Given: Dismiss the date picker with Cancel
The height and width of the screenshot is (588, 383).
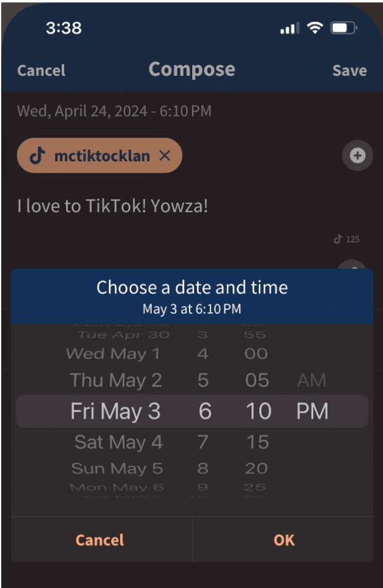Looking at the screenshot, I should click(99, 540).
